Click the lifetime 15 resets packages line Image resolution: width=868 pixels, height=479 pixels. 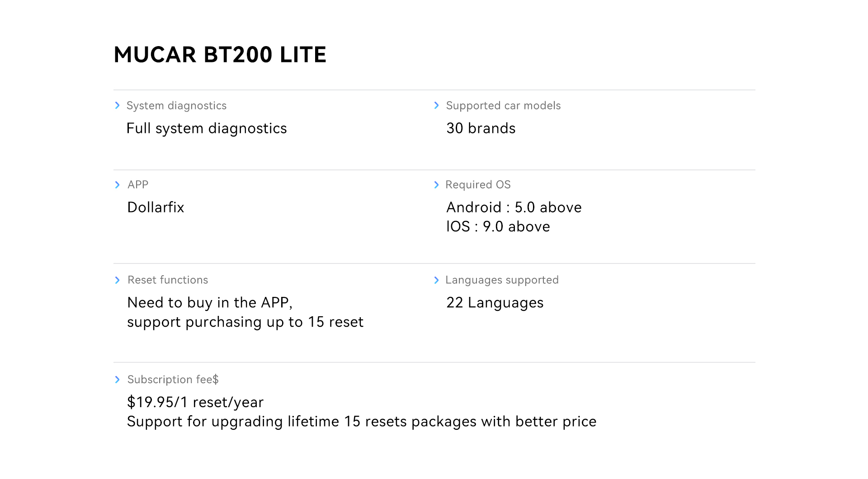pyautogui.click(x=362, y=422)
